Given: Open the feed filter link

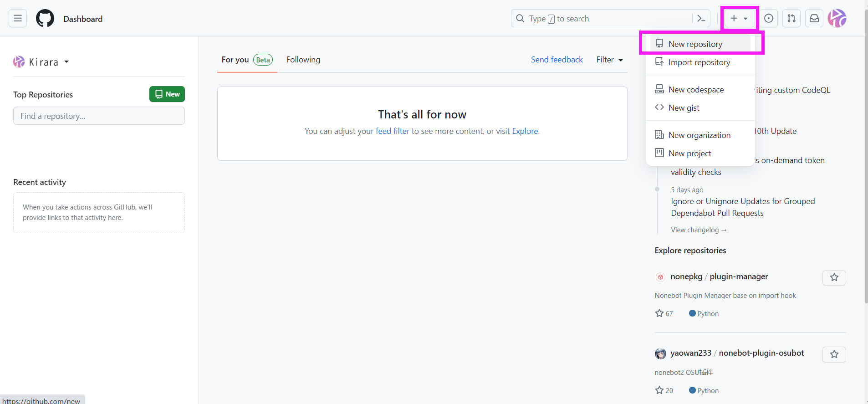Looking at the screenshot, I should (x=393, y=131).
